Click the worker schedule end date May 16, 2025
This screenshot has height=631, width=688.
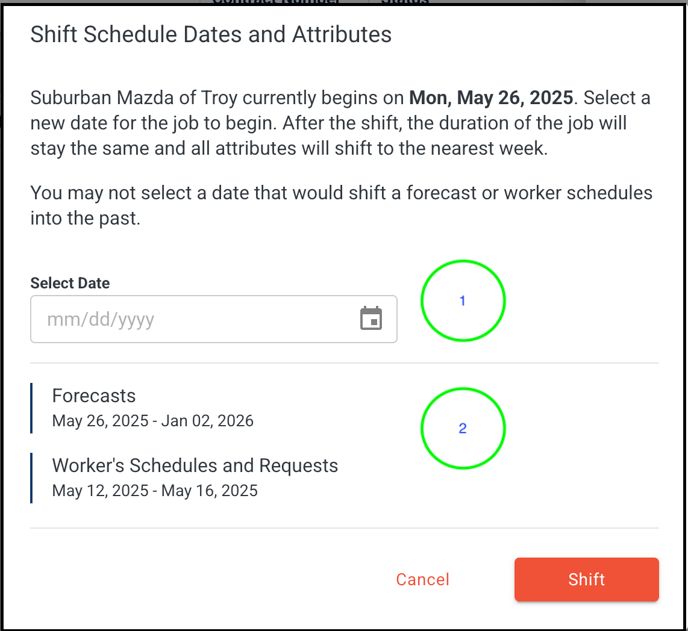tap(209, 491)
